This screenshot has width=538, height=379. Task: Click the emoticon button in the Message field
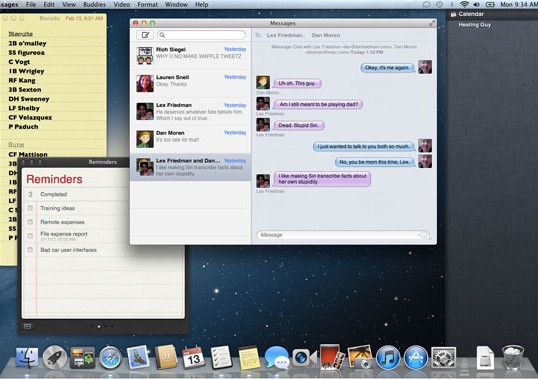[423, 235]
